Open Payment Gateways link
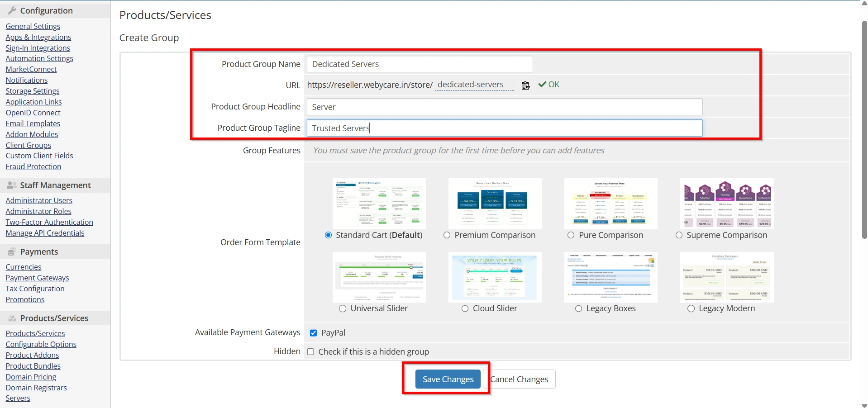This screenshot has height=408, width=868. pyautogui.click(x=38, y=278)
